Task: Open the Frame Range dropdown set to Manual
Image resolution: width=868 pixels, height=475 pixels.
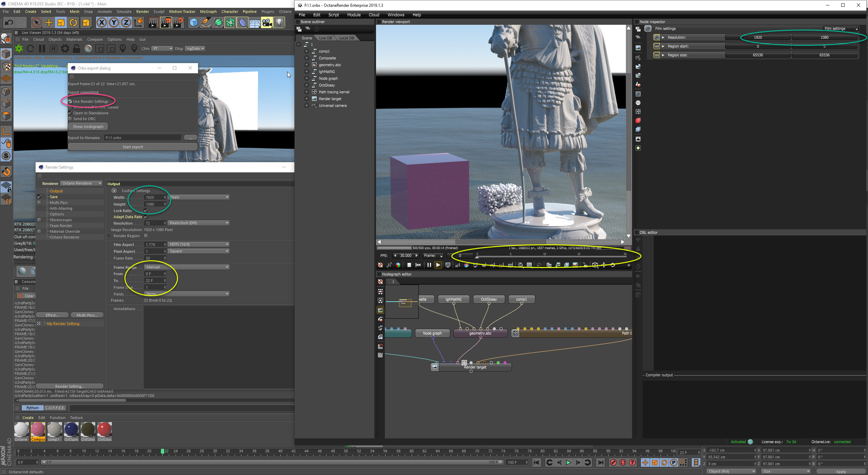Action: [x=187, y=267]
